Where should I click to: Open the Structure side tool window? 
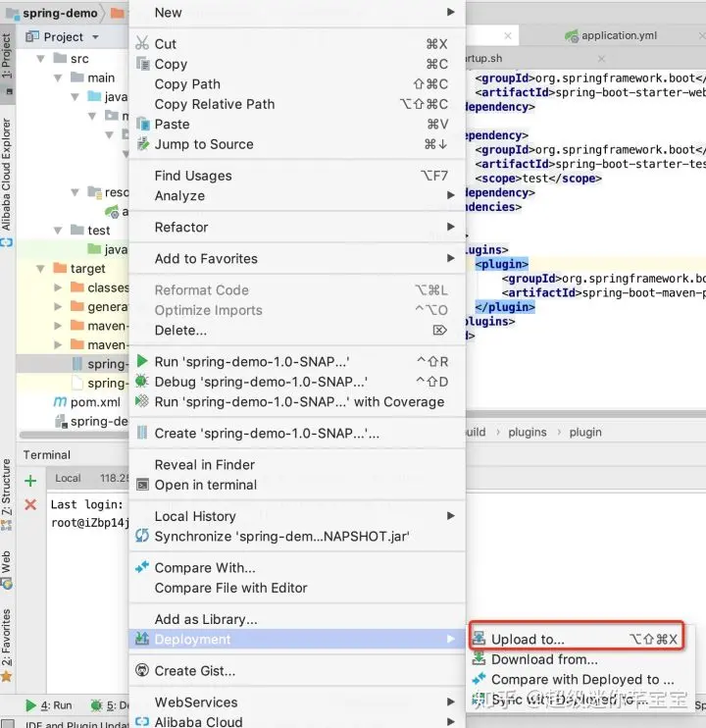(x=7, y=494)
